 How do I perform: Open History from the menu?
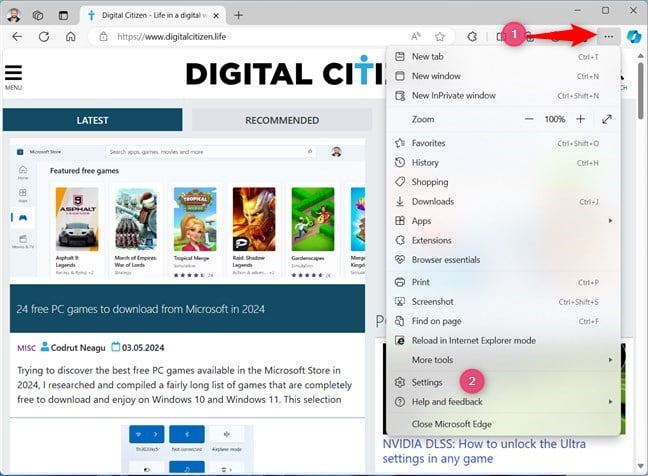(503, 162)
